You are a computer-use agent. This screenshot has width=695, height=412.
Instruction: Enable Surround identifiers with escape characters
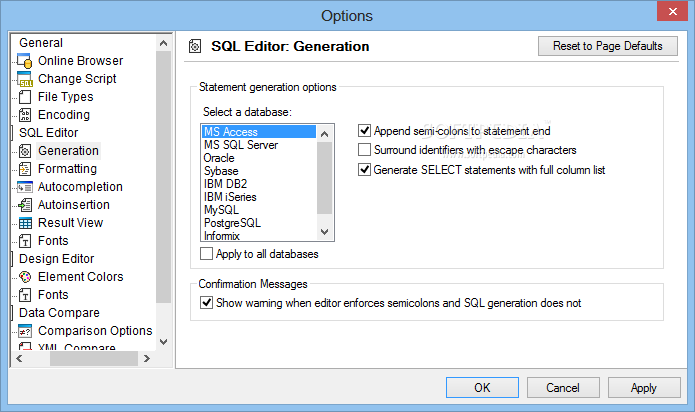tap(364, 150)
